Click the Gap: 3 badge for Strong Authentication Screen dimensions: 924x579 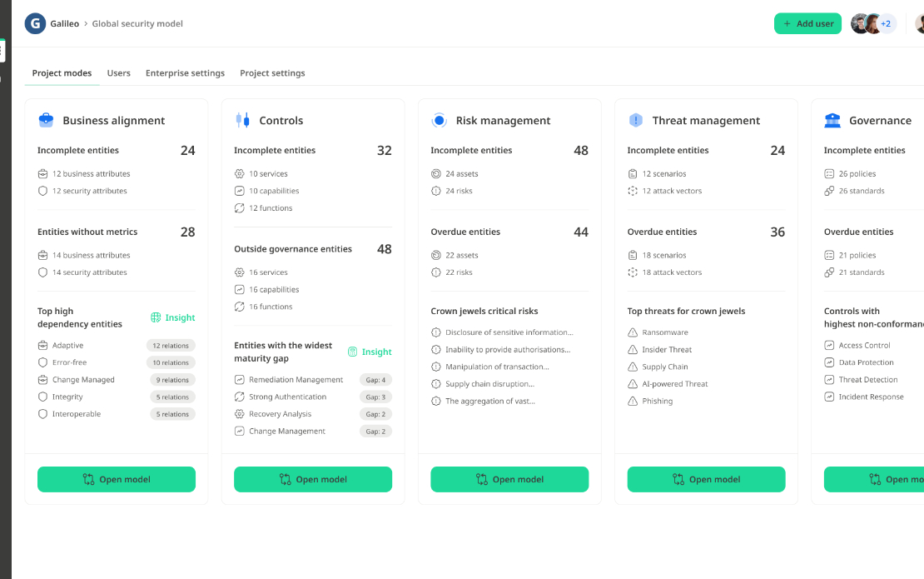click(x=375, y=397)
